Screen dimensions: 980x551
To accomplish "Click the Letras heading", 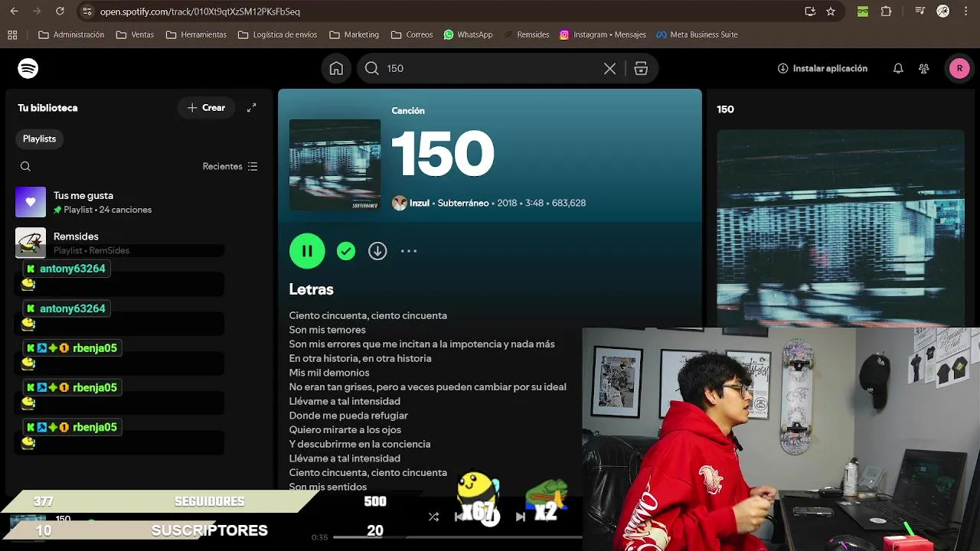I will 311,289.
